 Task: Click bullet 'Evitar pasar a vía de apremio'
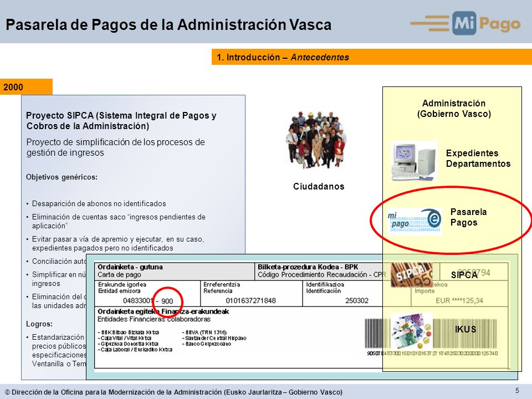(x=118, y=244)
